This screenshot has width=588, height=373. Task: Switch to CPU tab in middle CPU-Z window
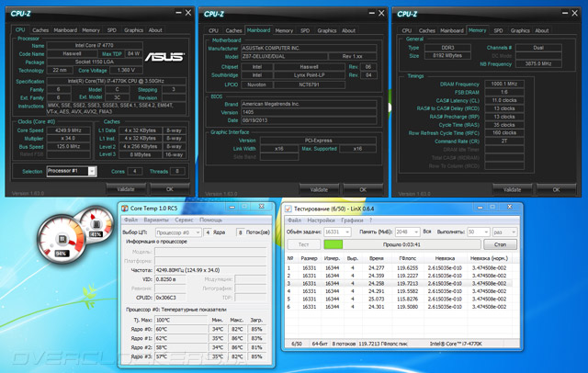[x=213, y=30]
